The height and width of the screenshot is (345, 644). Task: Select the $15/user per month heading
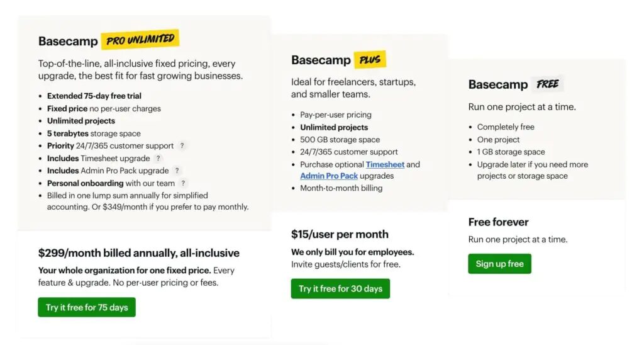(x=340, y=234)
